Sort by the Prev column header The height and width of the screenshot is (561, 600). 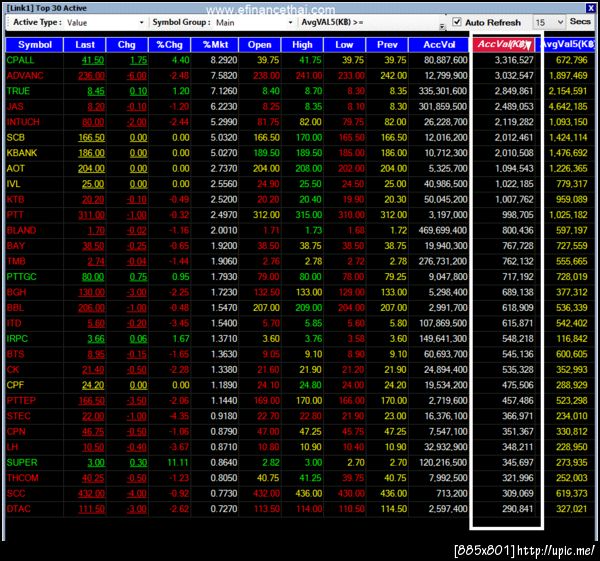[387, 45]
